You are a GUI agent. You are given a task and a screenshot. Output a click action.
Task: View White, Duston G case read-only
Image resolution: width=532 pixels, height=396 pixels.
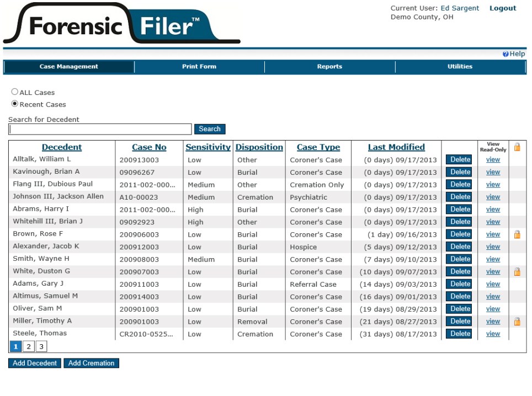pyautogui.click(x=493, y=271)
